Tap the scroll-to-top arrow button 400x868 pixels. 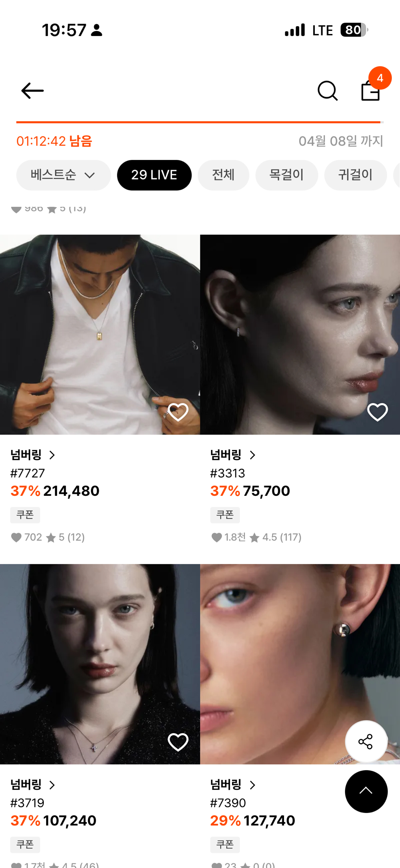(366, 791)
